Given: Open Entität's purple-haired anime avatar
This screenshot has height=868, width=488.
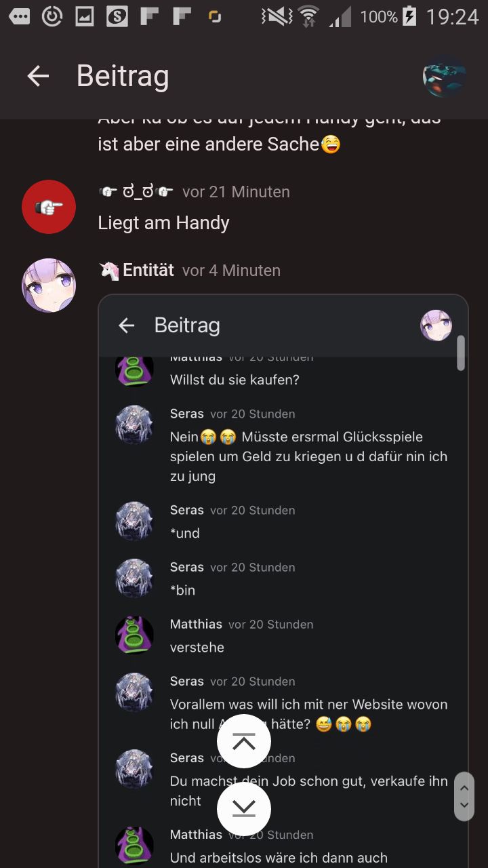Looking at the screenshot, I should click(x=49, y=285).
